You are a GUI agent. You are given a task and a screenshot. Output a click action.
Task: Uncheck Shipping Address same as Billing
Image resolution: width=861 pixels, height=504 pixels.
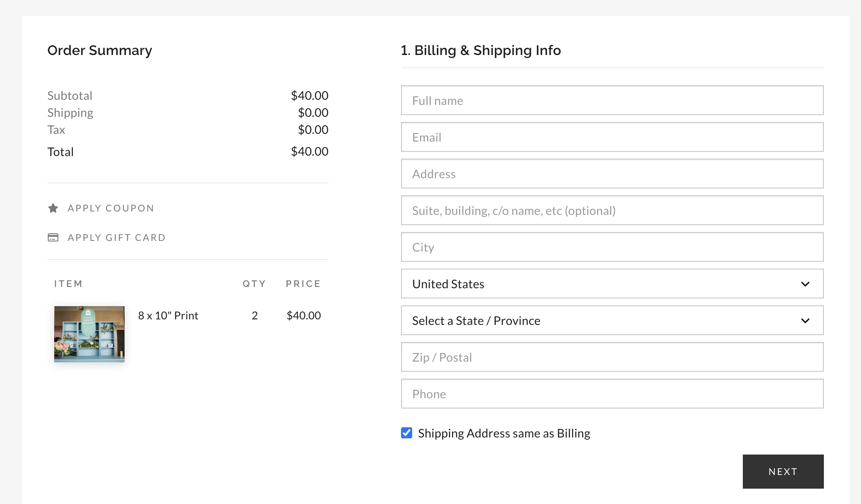(x=407, y=433)
